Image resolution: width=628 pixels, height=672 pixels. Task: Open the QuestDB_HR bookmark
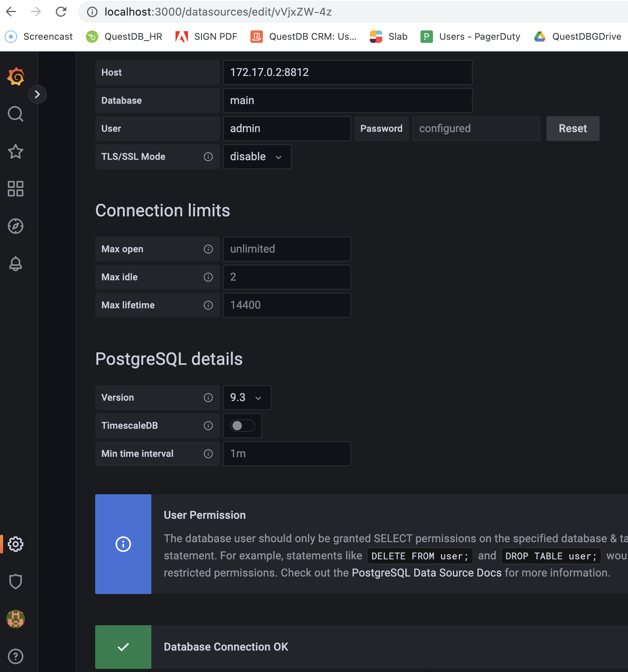click(124, 36)
